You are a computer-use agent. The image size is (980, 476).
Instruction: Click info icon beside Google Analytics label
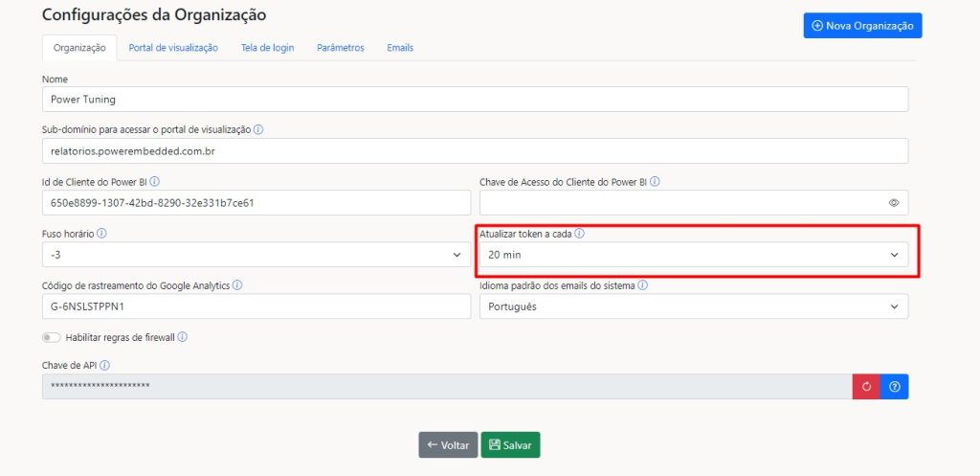pos(237,284)
